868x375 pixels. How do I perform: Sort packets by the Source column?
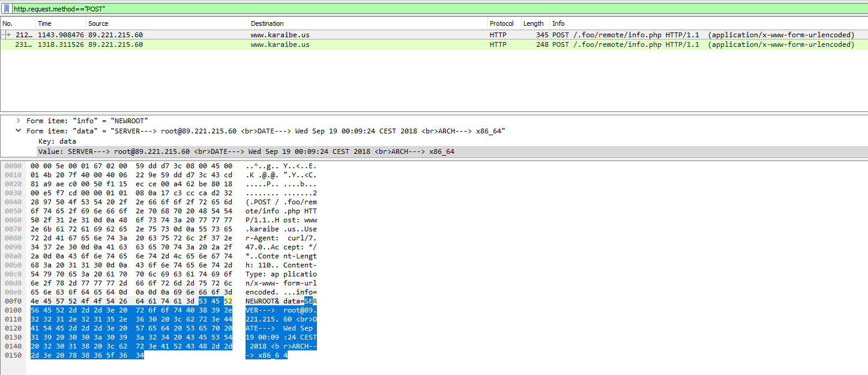pos(167,23)
